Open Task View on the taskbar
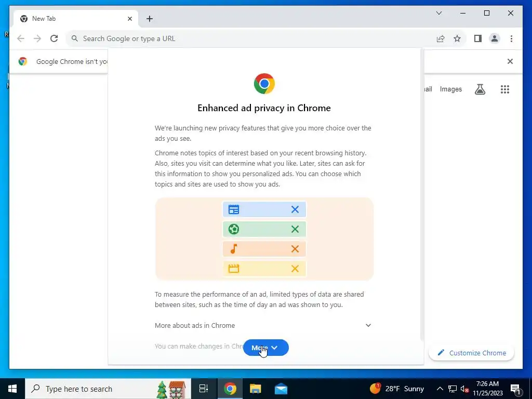 pos(204,389)
